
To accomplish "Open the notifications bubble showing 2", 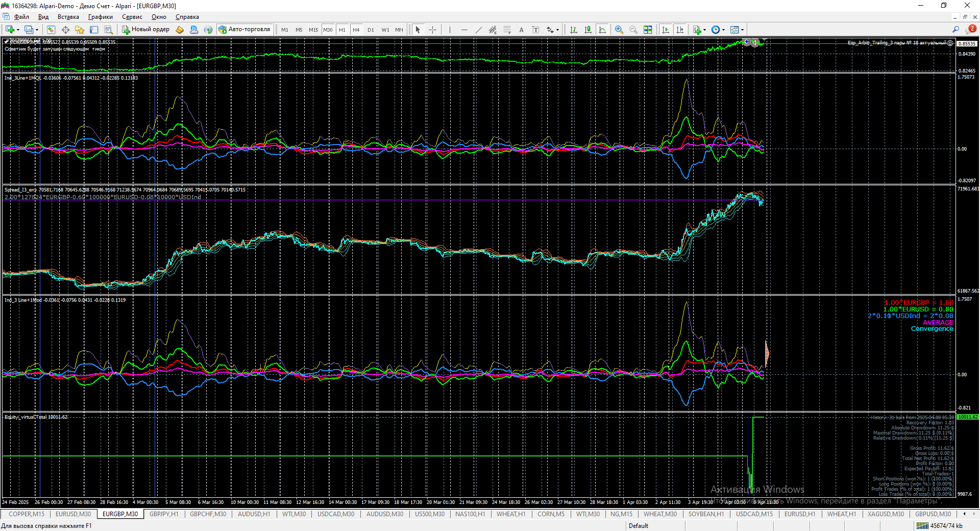I will [971, 29].
